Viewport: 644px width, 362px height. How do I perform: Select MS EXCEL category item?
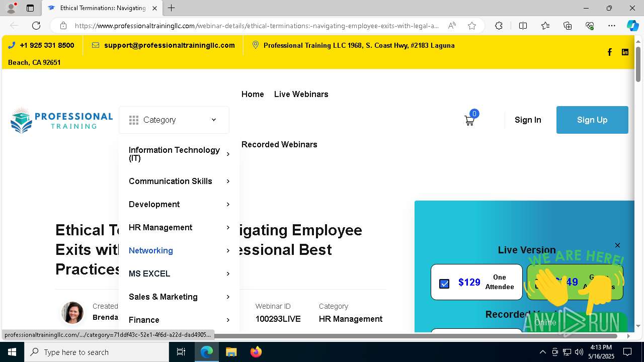pos(149,274)
